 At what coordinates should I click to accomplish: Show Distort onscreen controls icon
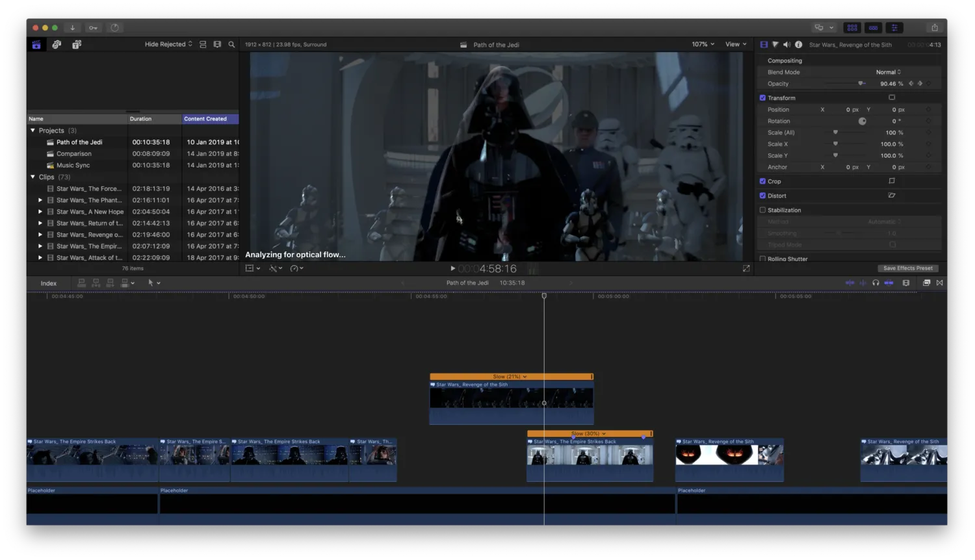pyautogui.click(x=892, y=195)
